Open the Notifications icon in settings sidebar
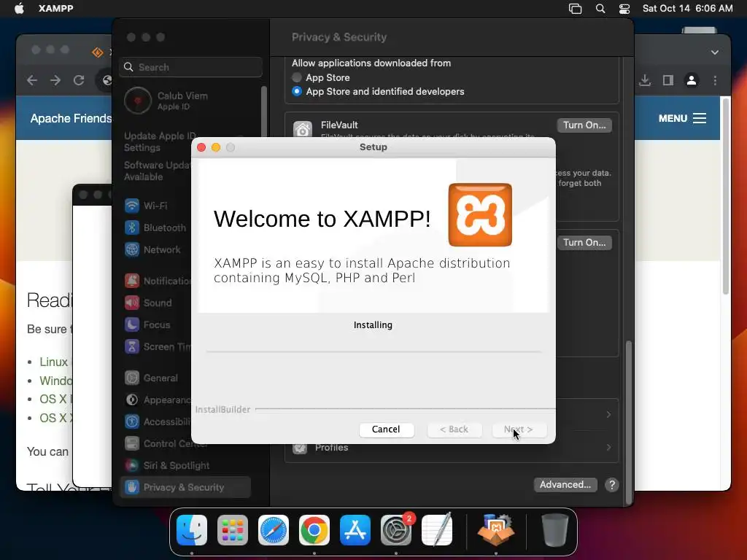747x560 pixels. point(132,281)
